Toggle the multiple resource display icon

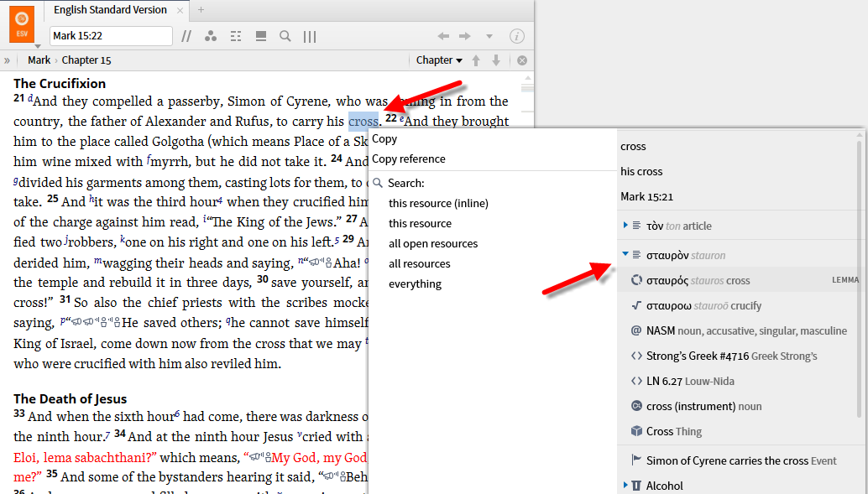tap(261, 37)
